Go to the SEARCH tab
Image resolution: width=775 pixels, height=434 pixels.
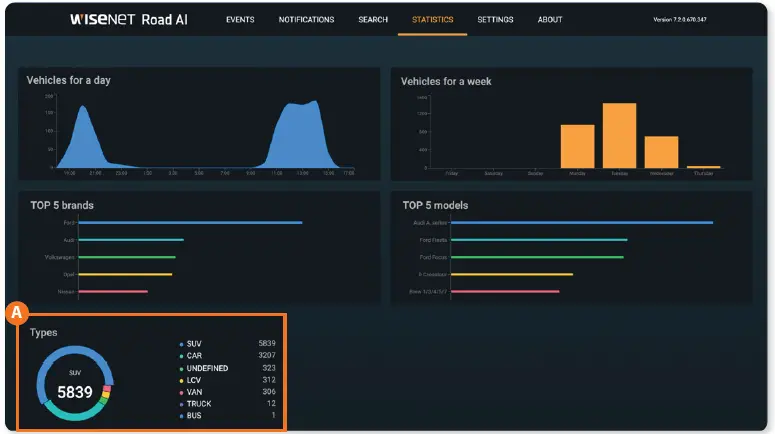point(373,20)
